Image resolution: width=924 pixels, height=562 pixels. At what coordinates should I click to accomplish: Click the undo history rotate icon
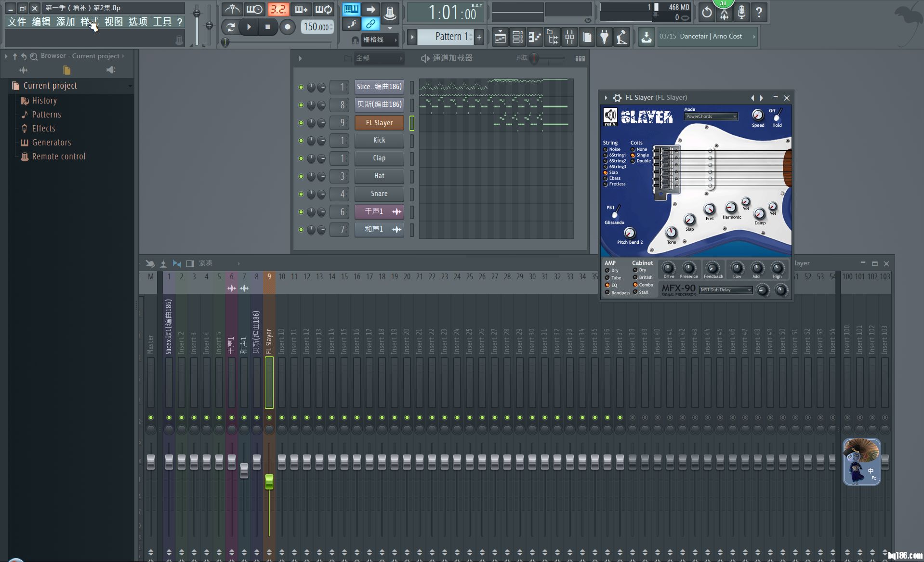click(706, 13)
